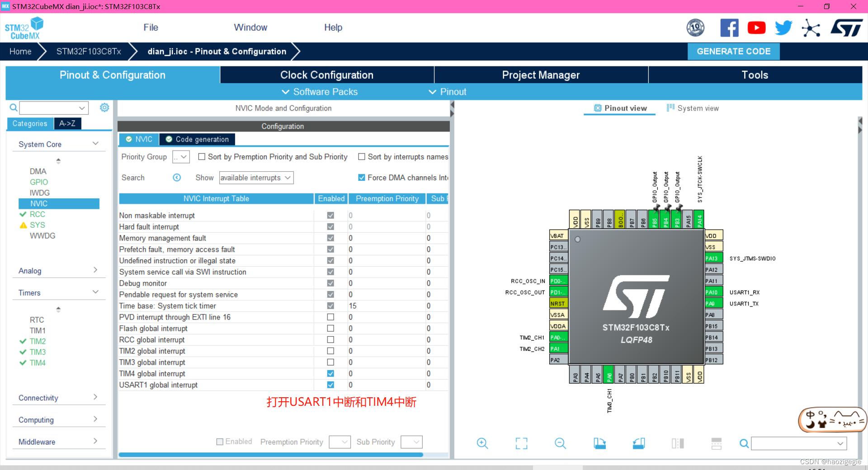Click the PA1 TIM2_CH2 pin
Screen dimensions: 868x470
[559, 349]
